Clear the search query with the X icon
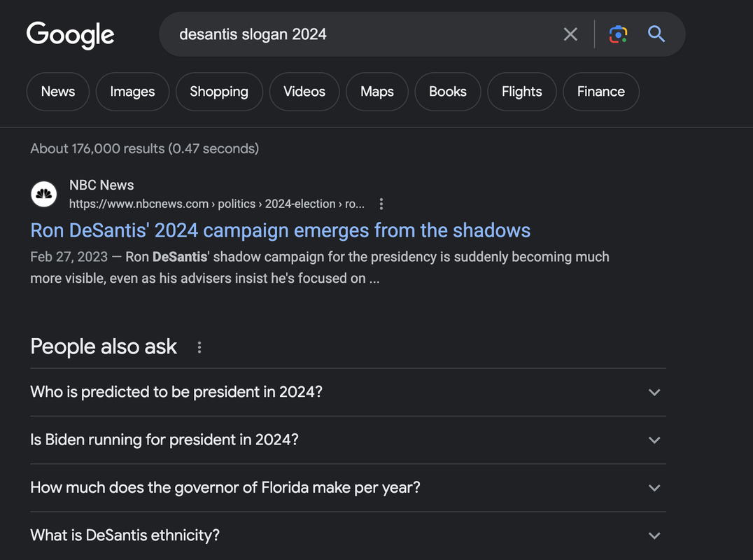Viewport: 753px width, 560px height. [x=570, y=34]
